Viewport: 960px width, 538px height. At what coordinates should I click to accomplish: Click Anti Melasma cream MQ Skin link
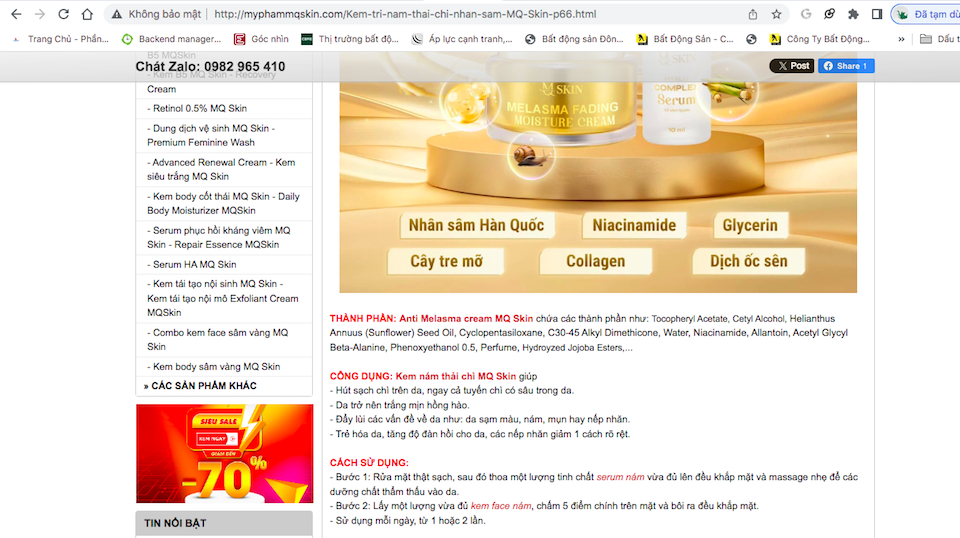point(466,318)
